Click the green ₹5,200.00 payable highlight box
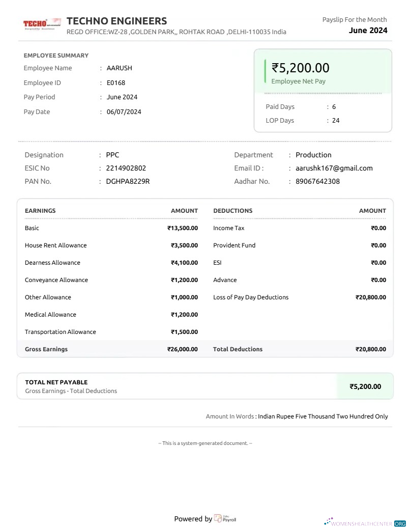Screen dimensions: 411x532 point(365,387)
